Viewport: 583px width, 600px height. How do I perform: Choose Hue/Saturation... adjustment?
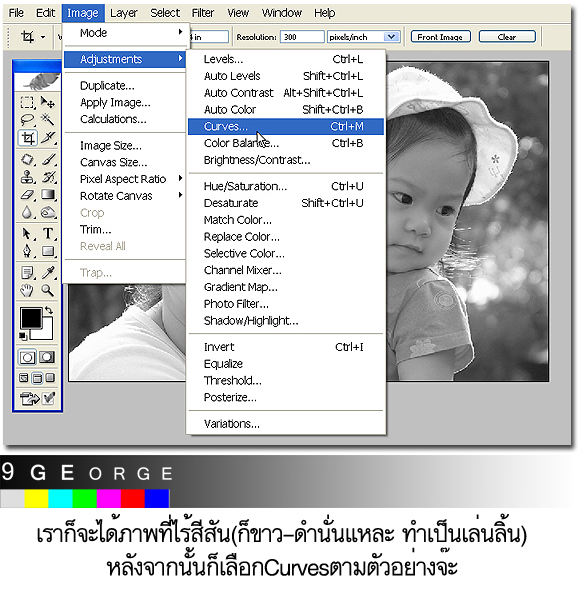tap(286, 186)
